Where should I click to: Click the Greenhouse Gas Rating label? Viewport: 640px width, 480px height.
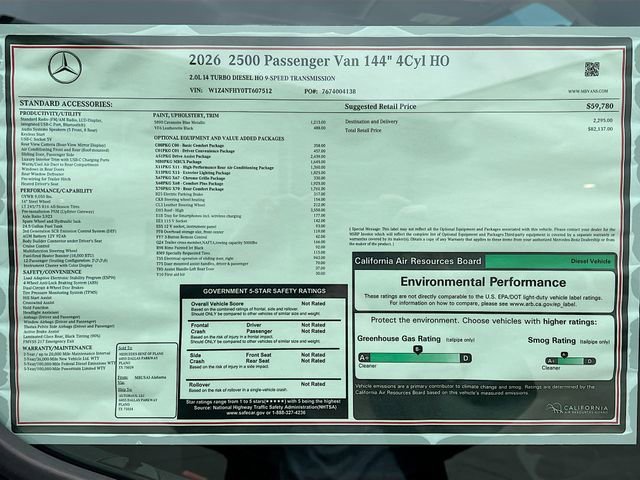pyautogui.click(x=399, y=339)
